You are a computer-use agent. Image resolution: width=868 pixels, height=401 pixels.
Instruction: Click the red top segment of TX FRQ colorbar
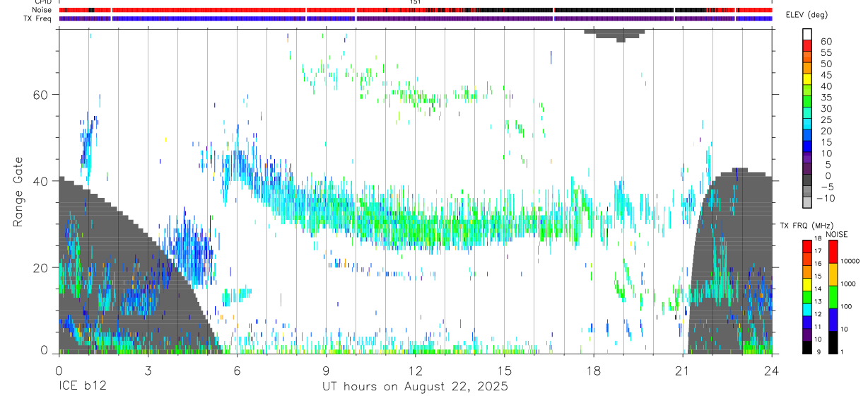807,246
